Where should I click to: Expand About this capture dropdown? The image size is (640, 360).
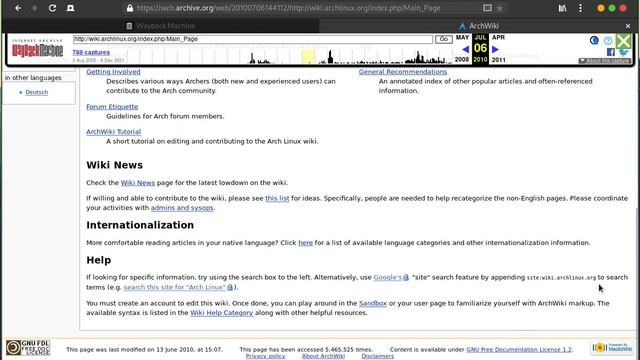click(x=604, y=61)
